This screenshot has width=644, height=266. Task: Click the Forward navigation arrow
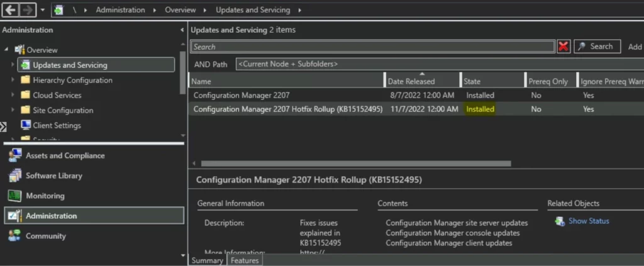[28, 10]
